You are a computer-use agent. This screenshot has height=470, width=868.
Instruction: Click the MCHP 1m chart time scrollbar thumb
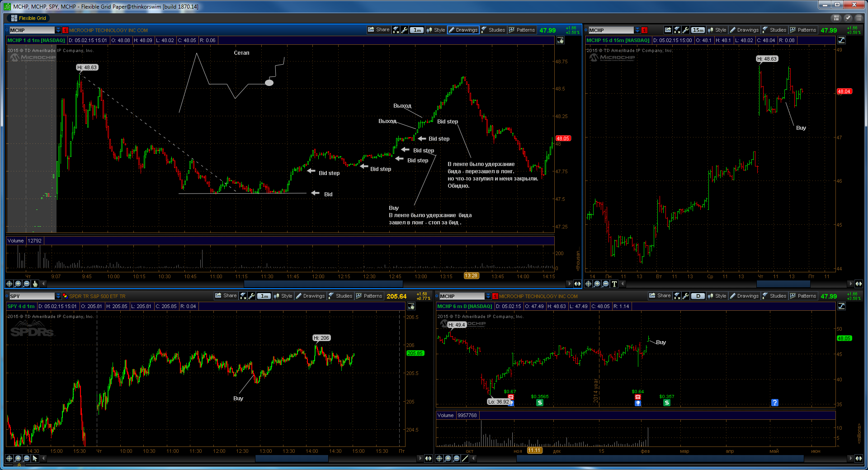[x=323, y=284]
